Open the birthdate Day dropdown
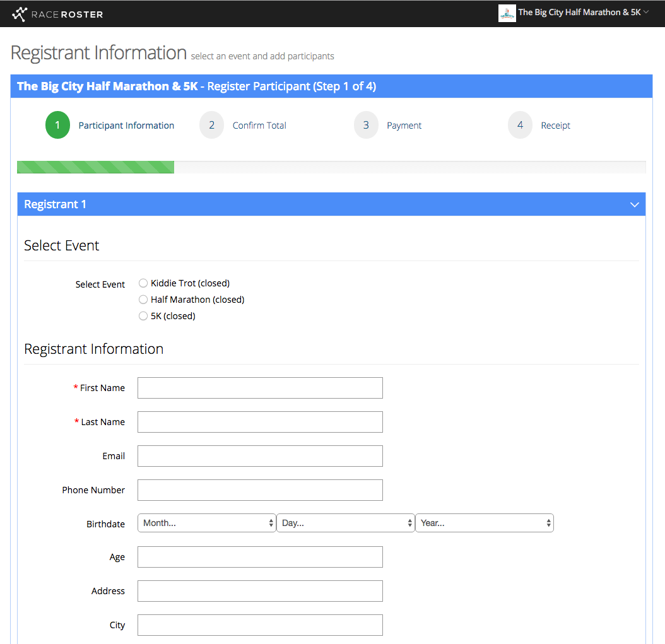The image size is (665, 644). coord(346,523)
